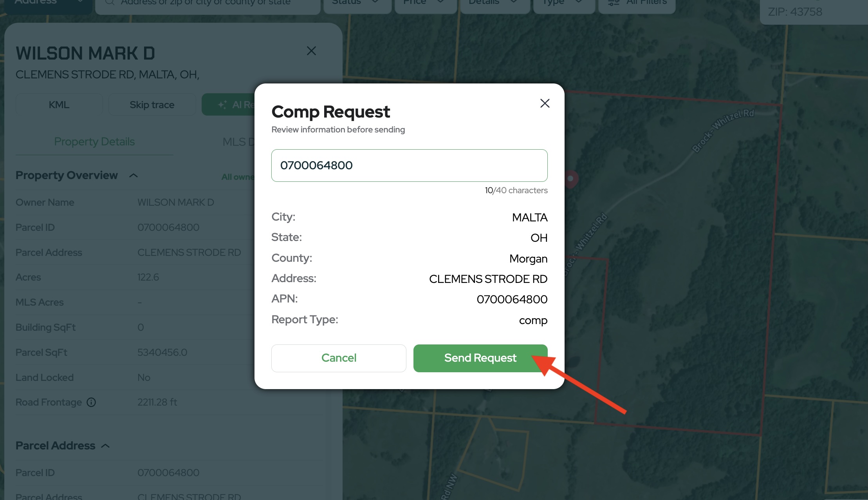Open the Status filter dropdown
This screenshot has width=868, height=500.
click(x=357, y=3)
